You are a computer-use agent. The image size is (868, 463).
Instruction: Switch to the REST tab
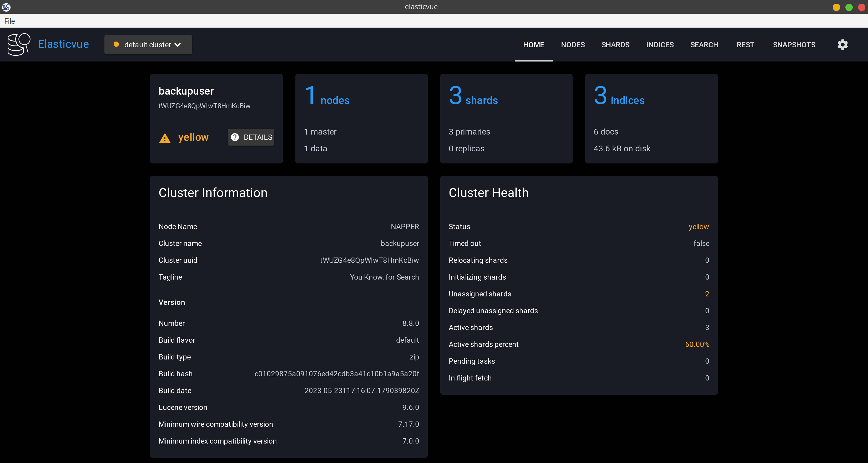[x=745, y=44]
